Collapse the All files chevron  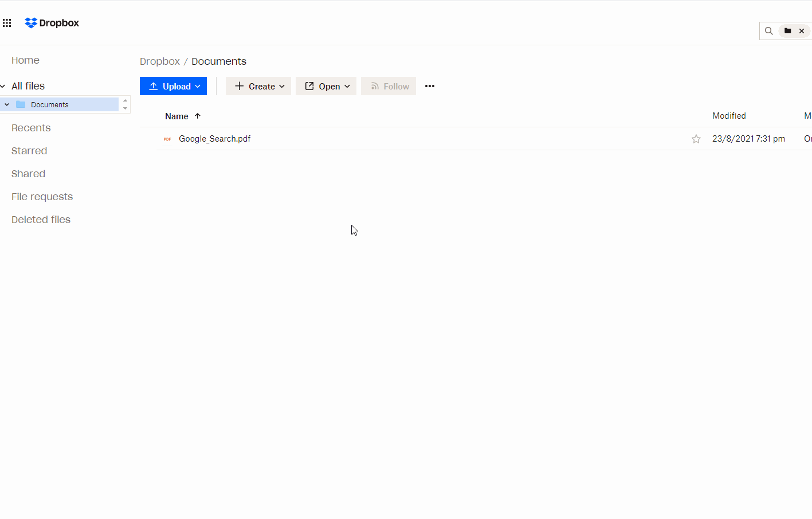tap(3, 86)
